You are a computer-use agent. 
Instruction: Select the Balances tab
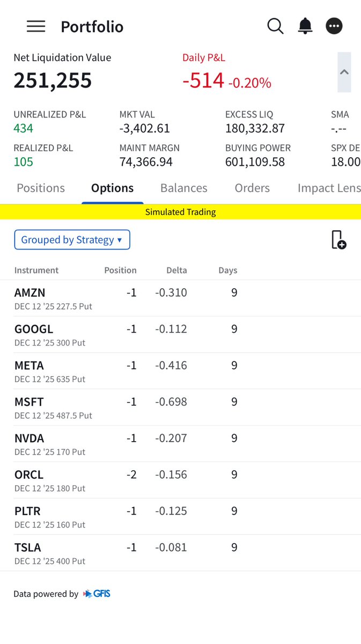(184, 188)
